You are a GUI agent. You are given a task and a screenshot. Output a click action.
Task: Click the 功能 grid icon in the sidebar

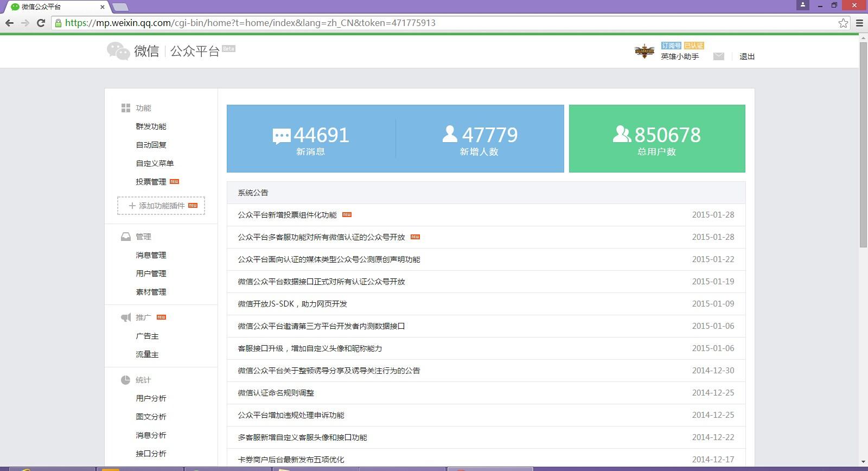tap(126, 108)
